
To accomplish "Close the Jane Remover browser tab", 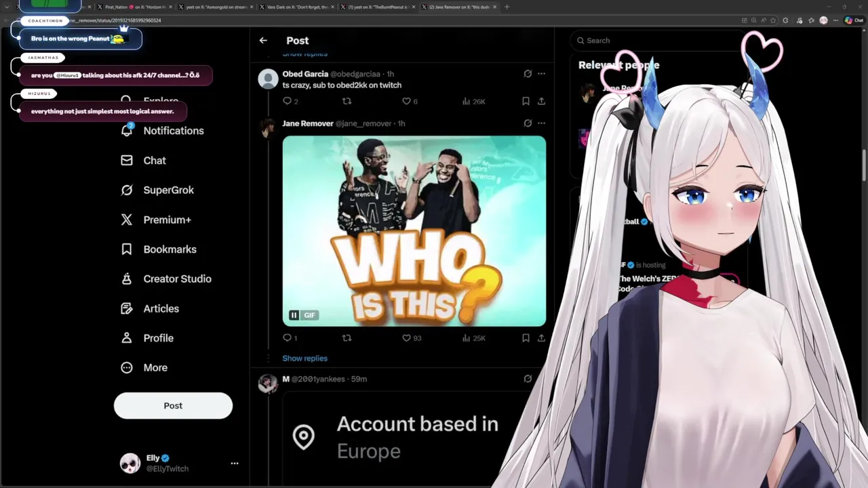I will [494, 7].
